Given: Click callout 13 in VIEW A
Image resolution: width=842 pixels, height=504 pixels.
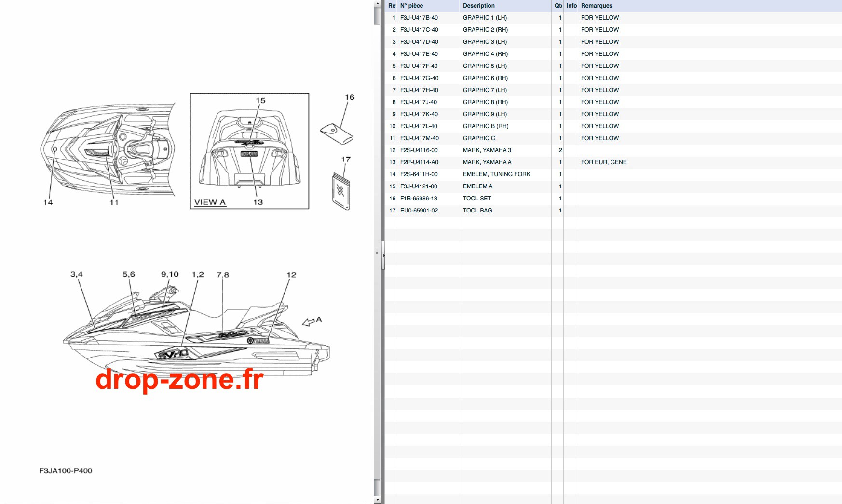Looking at the screenshot, I should (258, 202).
